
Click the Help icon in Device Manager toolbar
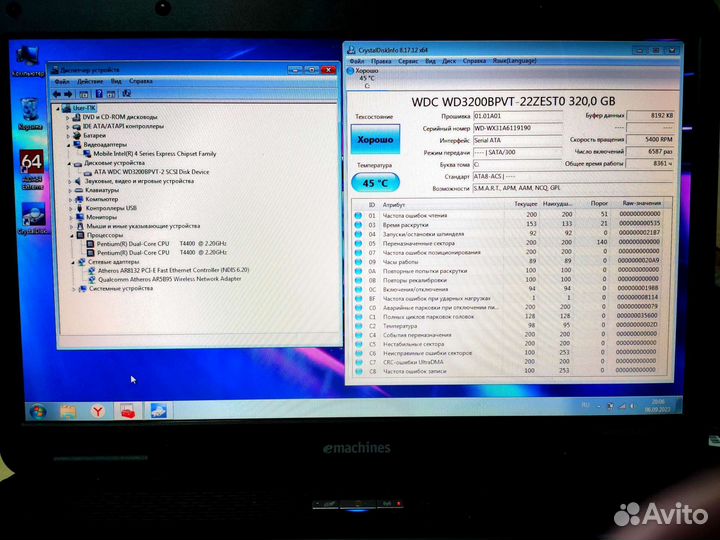[99, 94]
